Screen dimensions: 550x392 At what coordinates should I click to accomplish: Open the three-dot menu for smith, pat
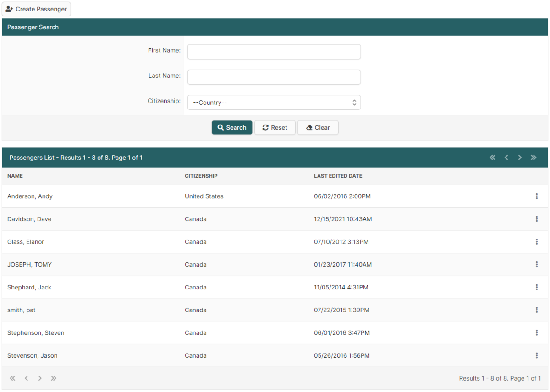[537, 310]
